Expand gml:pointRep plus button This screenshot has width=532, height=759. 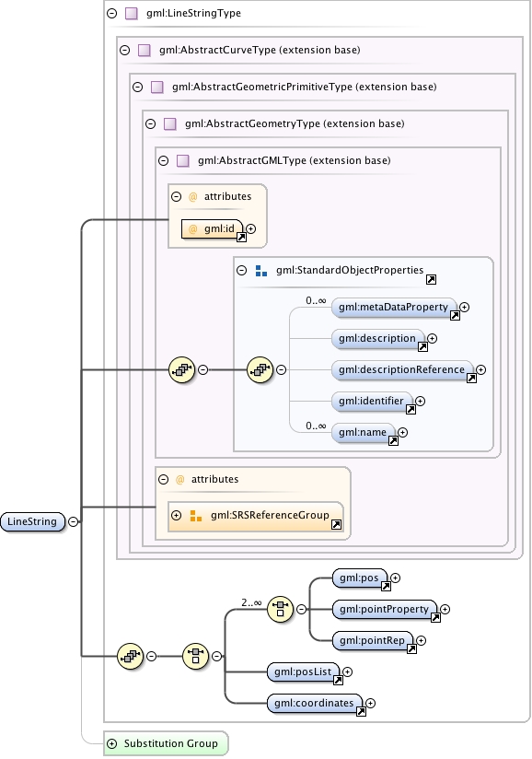pos(421,640)
